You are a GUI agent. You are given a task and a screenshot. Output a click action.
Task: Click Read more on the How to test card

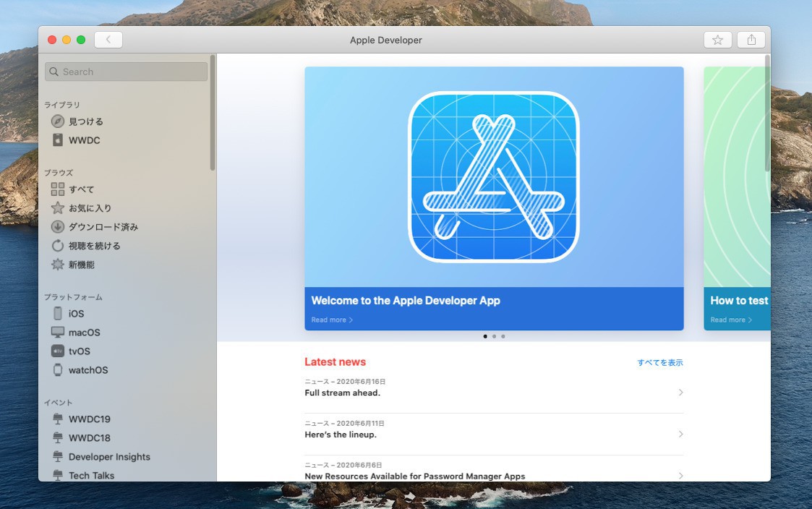click(x=731, y=320)
